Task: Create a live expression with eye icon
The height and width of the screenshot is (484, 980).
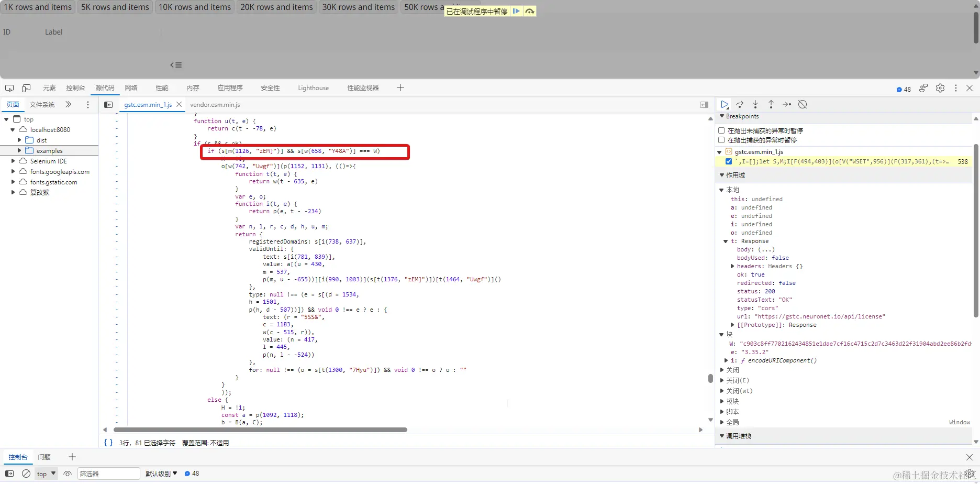Action: pos(68,474)
